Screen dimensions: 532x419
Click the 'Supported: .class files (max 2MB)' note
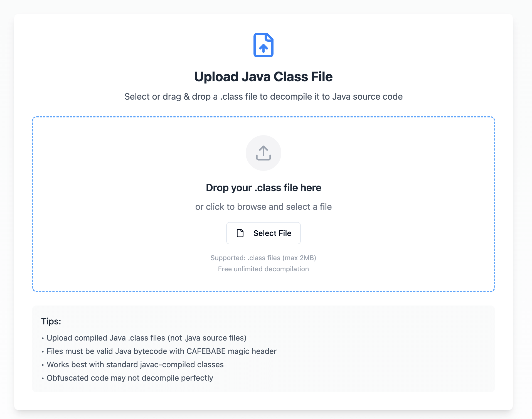coord(263,258)
